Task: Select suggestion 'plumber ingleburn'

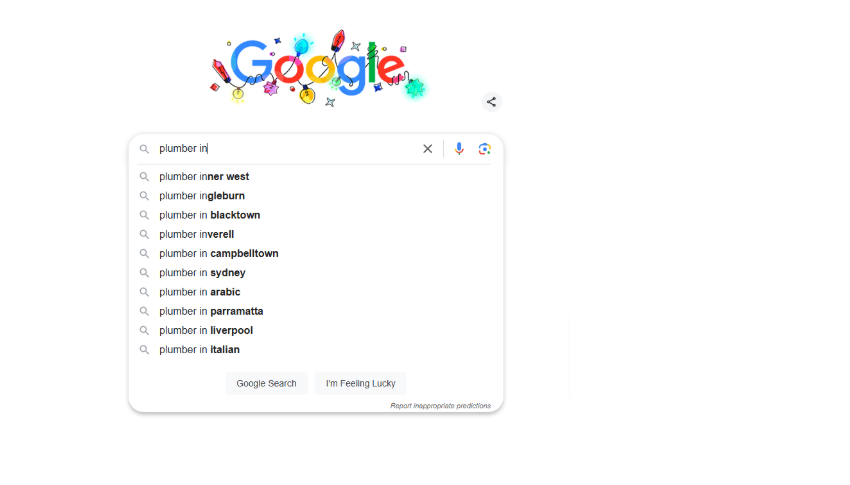Action: point(202,196)
